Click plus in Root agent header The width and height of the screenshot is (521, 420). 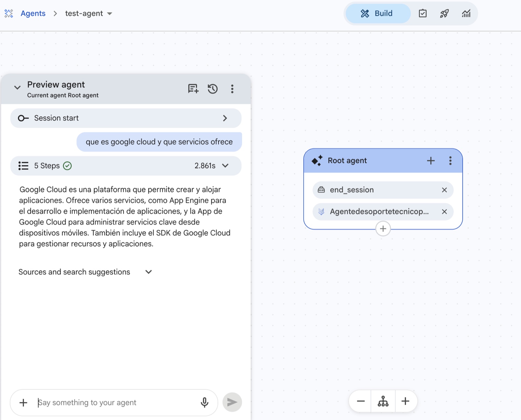pyautogui.click(x=431, y=160)
